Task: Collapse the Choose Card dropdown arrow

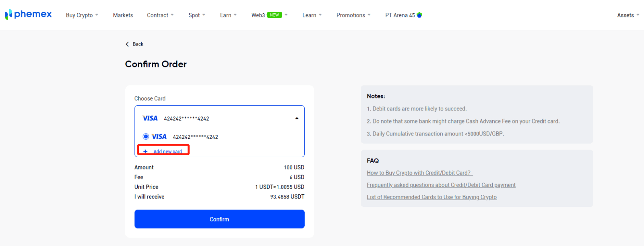Action: tap(297, 119)
